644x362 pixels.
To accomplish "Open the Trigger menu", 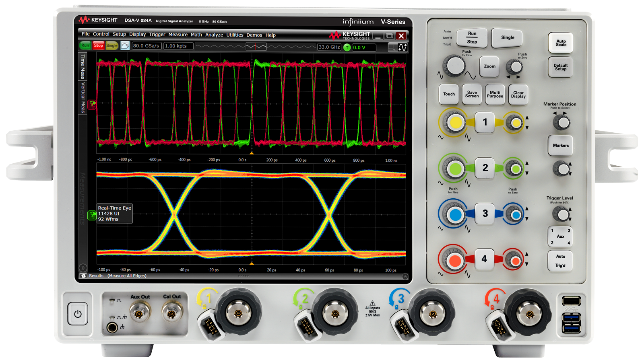I will coord(157,35).
